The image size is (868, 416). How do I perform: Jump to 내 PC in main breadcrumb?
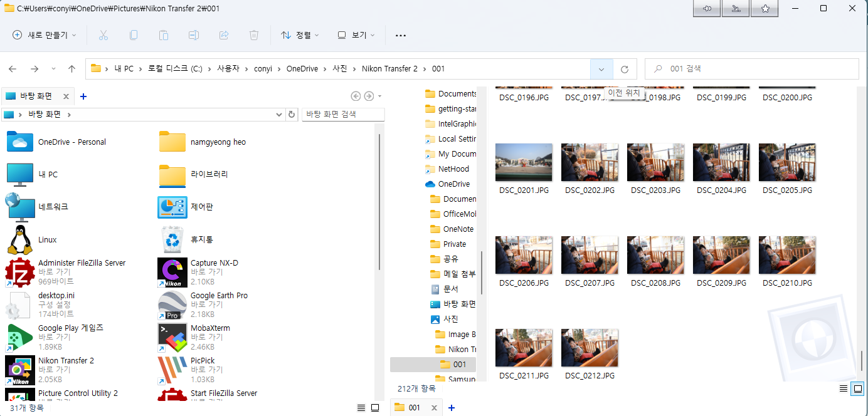(124, 69)
